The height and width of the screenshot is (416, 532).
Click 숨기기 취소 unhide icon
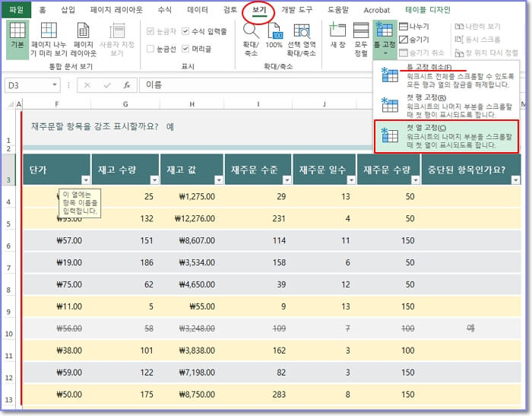[x=403, y=52]
